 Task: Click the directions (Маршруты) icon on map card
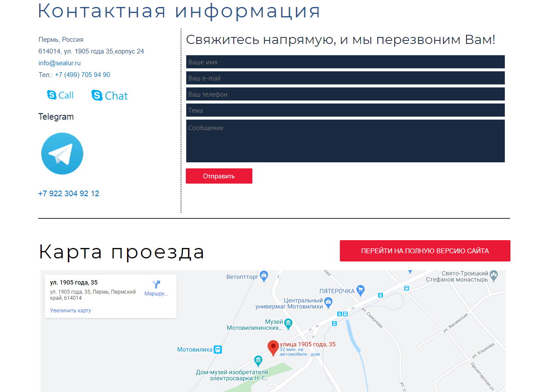[156, 285]
